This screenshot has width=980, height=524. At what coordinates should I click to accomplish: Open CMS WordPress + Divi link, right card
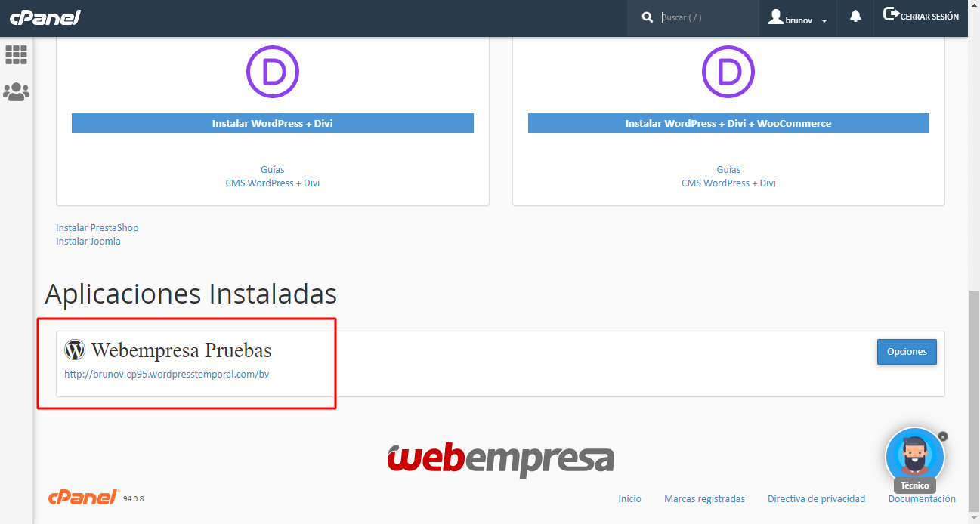tap(728, 183)
